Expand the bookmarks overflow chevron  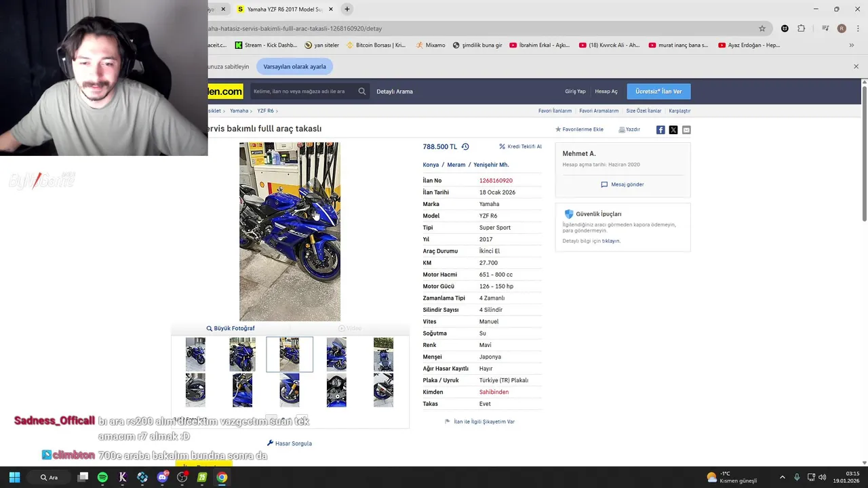click(x=852, y=45)
